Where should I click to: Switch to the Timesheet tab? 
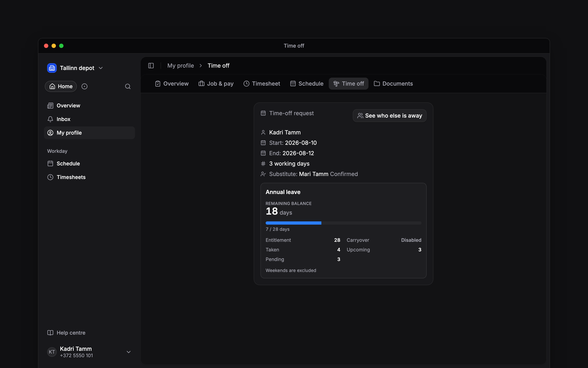click(x=262, y=84)
